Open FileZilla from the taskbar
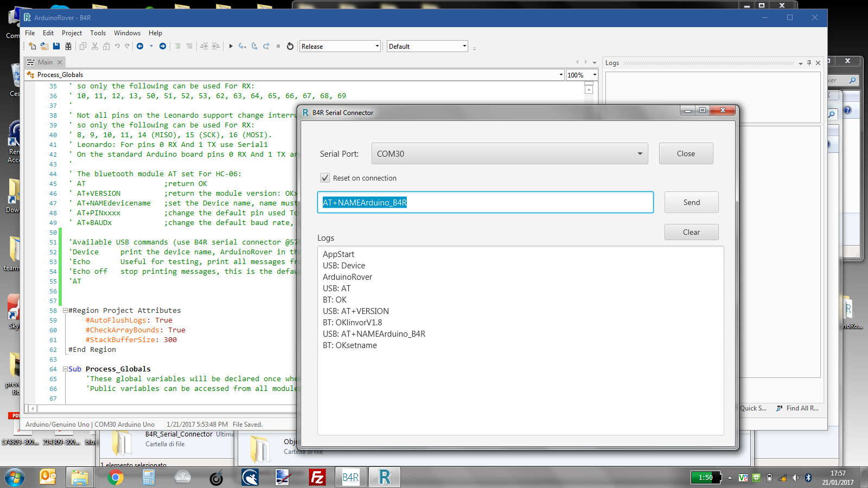This screenshot has height=488, width=868. coord(317,477)
